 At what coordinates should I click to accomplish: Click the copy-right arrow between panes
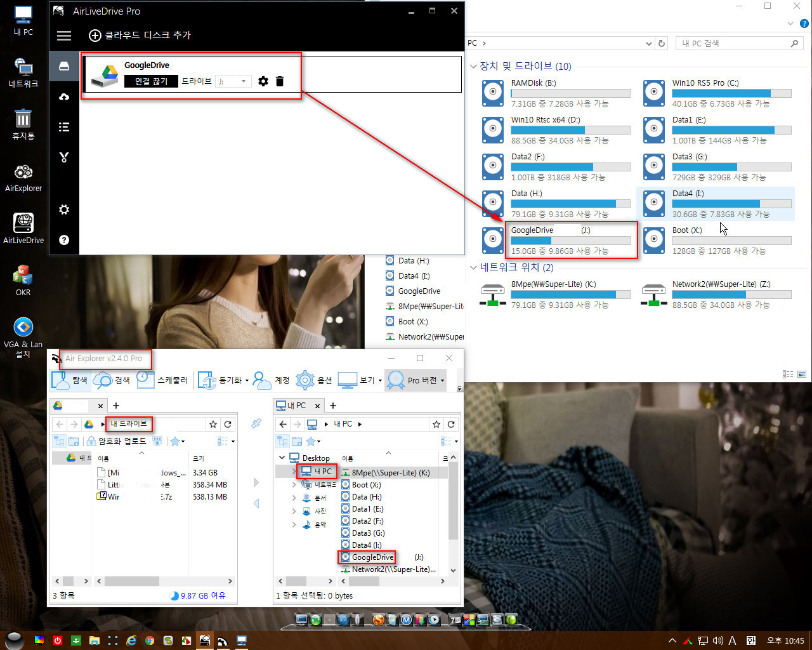[x=256, y=482]
